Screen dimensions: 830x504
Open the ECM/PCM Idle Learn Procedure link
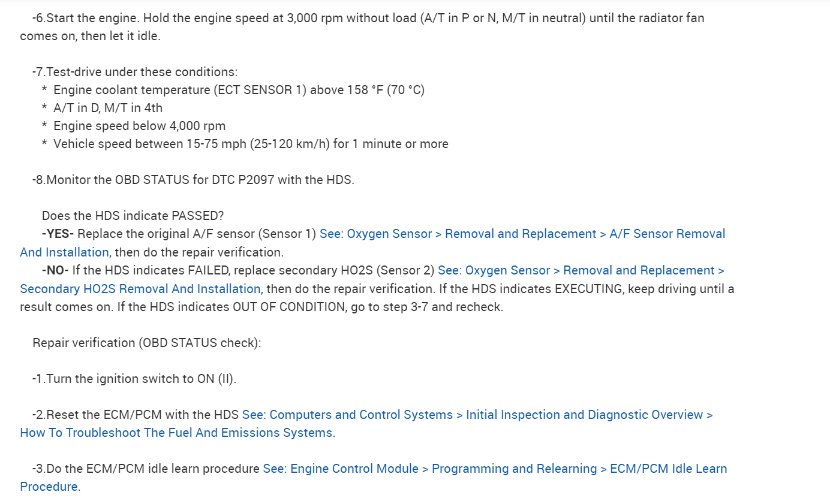(x=668, y=469)
